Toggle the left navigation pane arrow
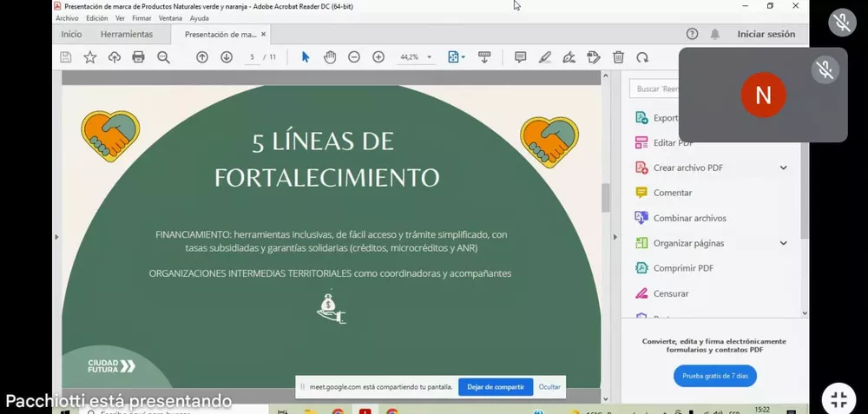 [56, 236]
